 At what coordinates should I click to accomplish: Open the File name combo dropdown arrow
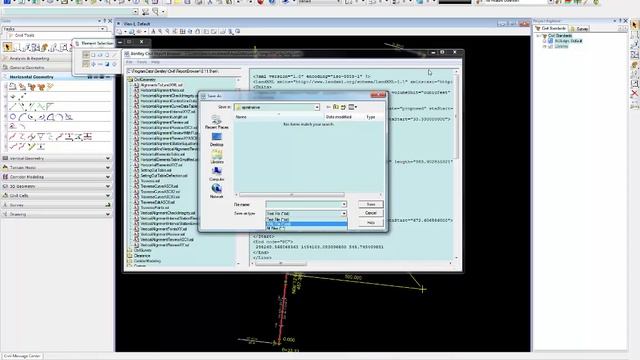coord(344,204)
